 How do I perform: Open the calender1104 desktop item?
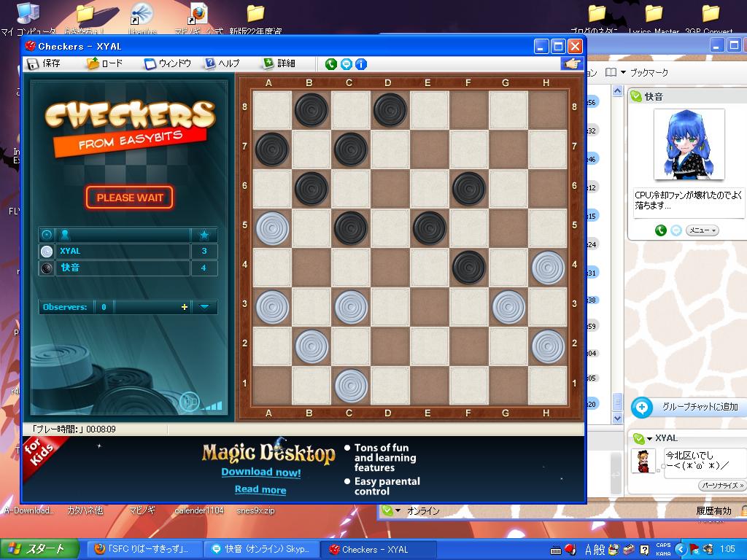pyautogui.click(x=198, y=510)
